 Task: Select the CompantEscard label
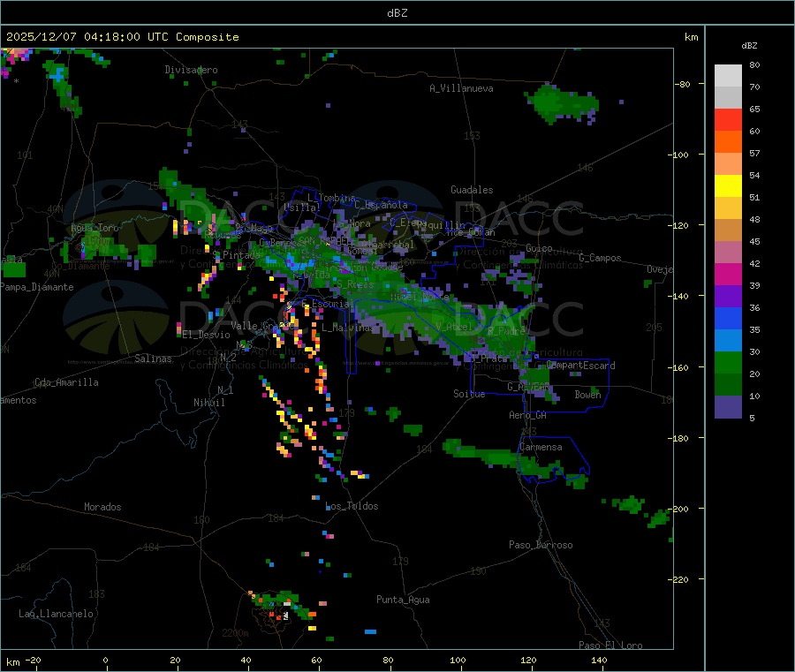[581, 366]
